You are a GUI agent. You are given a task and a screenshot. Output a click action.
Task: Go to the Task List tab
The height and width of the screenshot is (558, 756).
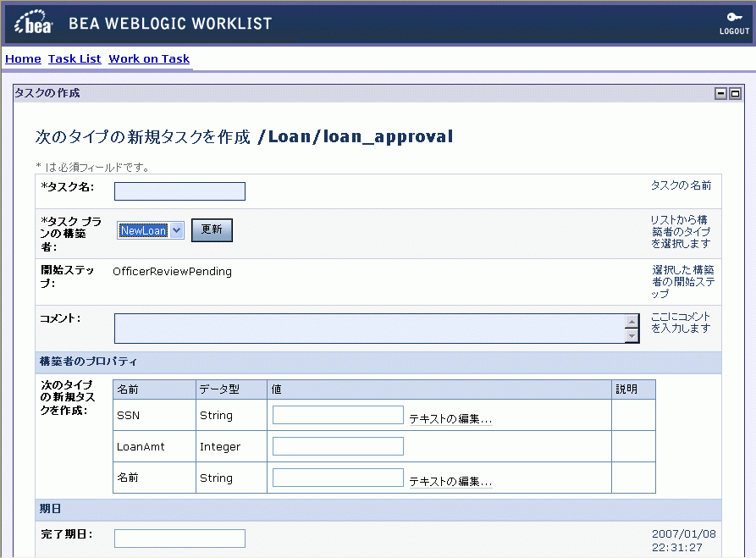click(x=74, y=58)
